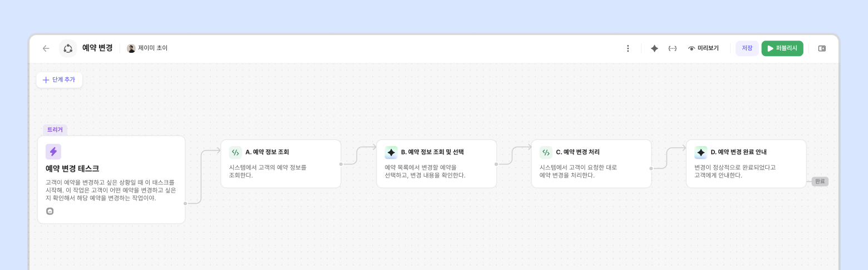Screen dimensions: 868x270
Task: Click the output connector dot of step A
Action: pyautogui.click(x=341, y=164)
